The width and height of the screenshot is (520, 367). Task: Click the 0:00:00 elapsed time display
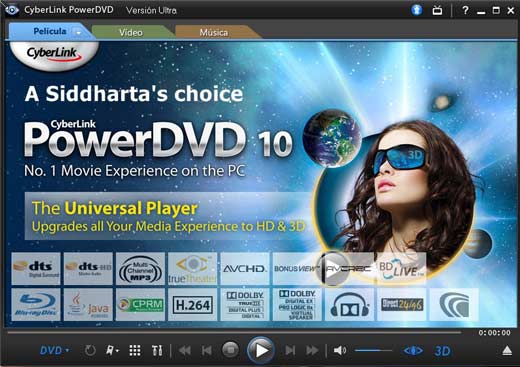click(x=494, y=333)
